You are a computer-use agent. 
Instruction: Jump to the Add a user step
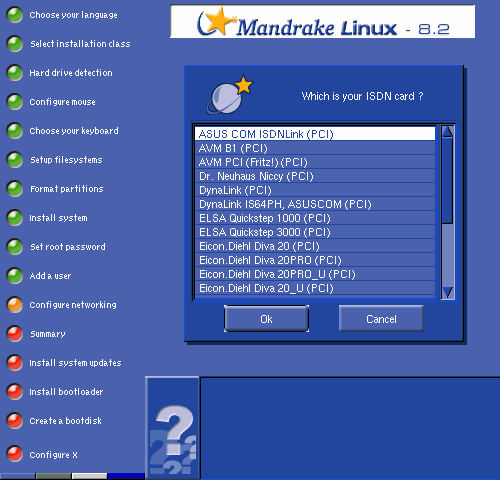point(50,276)
